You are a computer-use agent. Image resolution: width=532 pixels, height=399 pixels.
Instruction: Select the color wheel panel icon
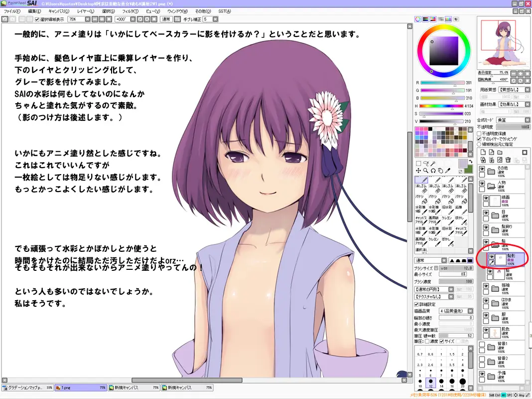[418, 19]
